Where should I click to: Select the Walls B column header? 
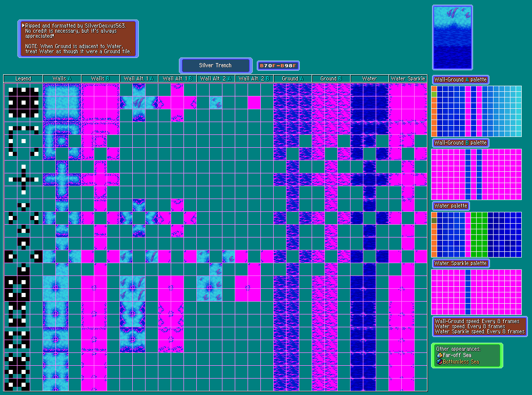coord(100,78)
